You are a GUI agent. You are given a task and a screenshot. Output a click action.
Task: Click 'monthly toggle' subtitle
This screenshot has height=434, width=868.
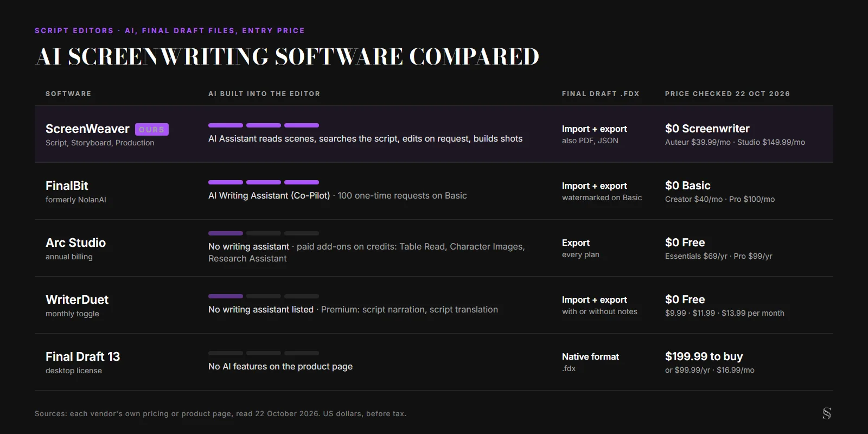[72, 314]
